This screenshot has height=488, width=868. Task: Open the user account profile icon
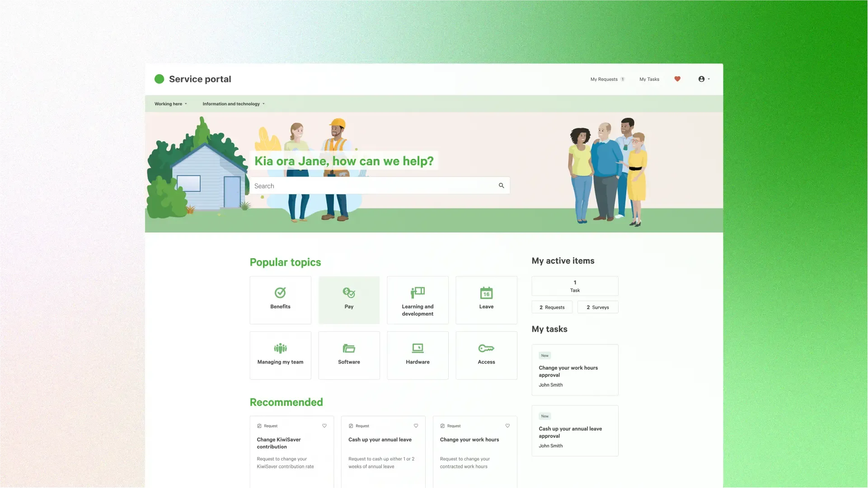tap(701, 79)
